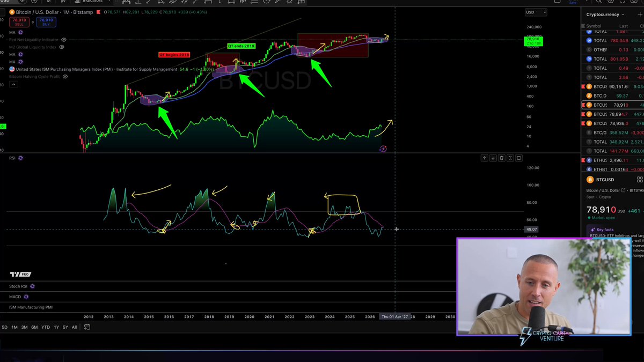Select the YTD time range
Viewport: 644px width, 362px height.
[x=46, y=327]
